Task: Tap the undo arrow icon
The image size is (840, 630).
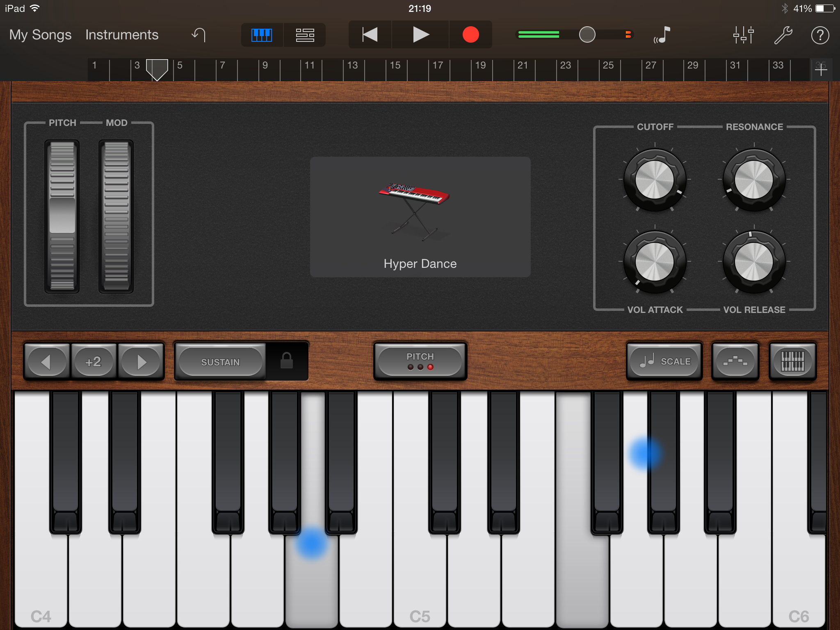Action: tap(199, 35)
